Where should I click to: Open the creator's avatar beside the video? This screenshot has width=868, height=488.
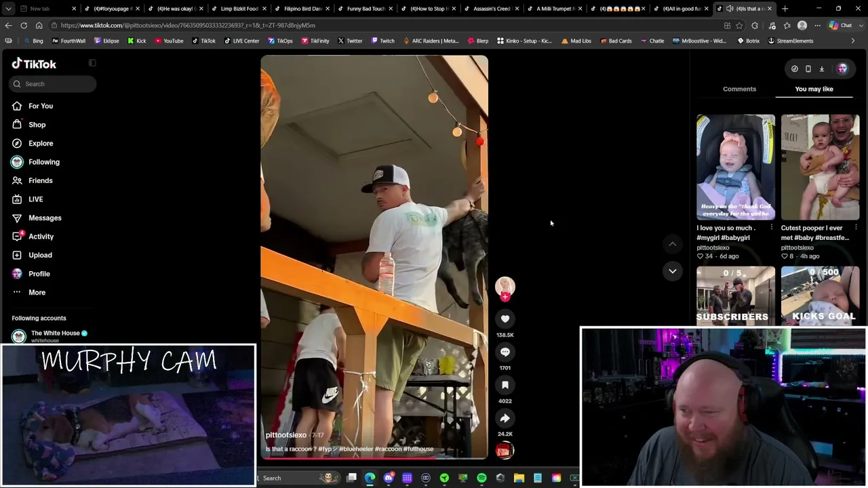[505, 286]
